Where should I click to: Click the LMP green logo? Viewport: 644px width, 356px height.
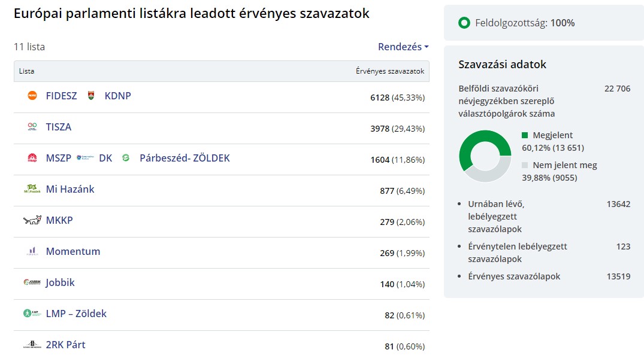click(32, 314)
